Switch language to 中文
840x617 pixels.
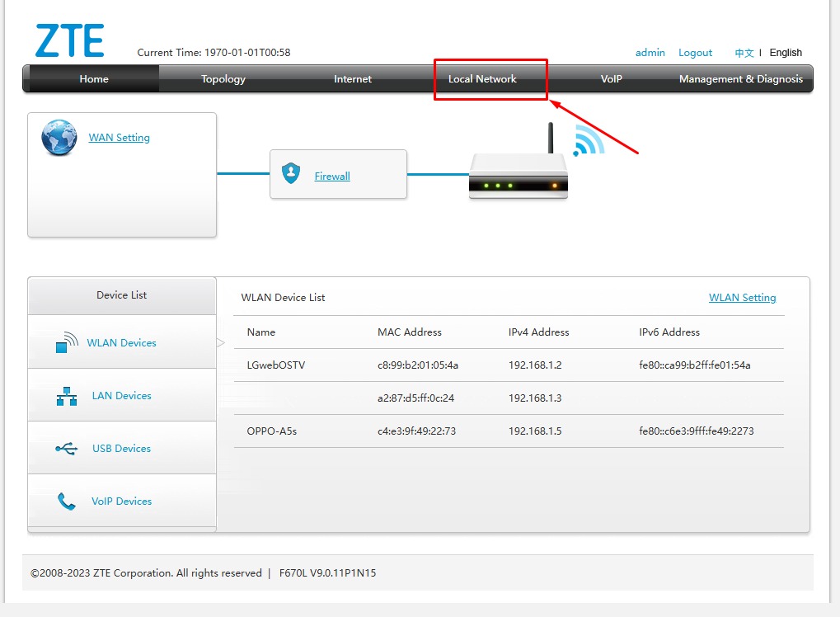744,53
